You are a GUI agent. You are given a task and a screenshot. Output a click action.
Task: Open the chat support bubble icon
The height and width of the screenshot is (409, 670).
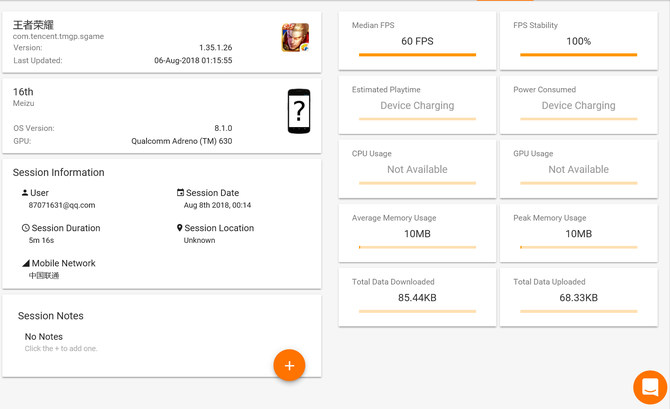tap(650, 387)
